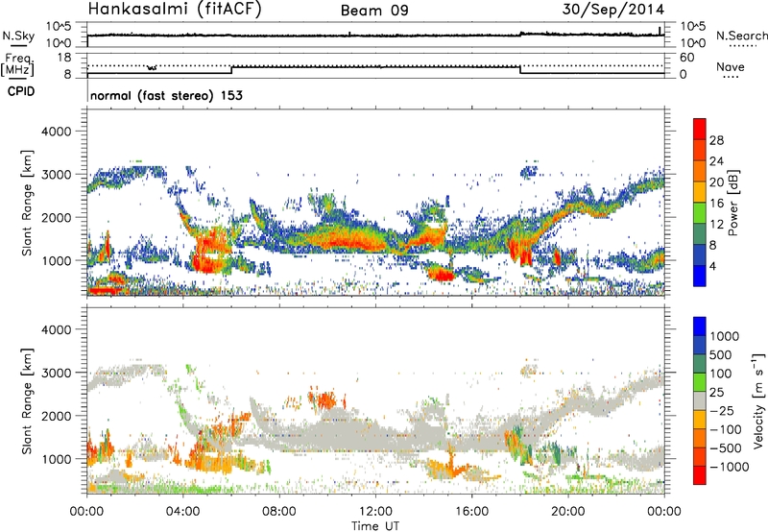
Task: Click the red bottom of velocity colorbar
Action: click(700, 475)
